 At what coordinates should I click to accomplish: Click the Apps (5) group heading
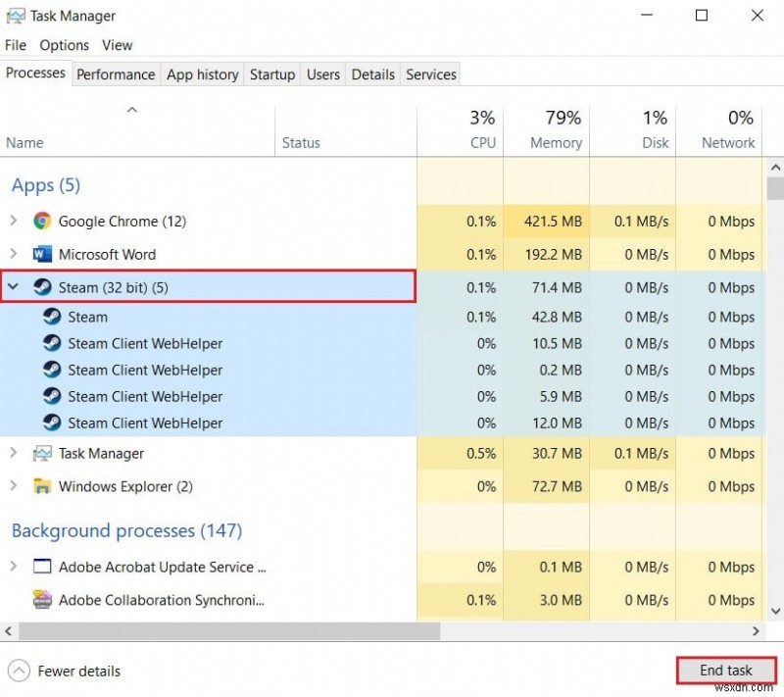pos(45,185)
